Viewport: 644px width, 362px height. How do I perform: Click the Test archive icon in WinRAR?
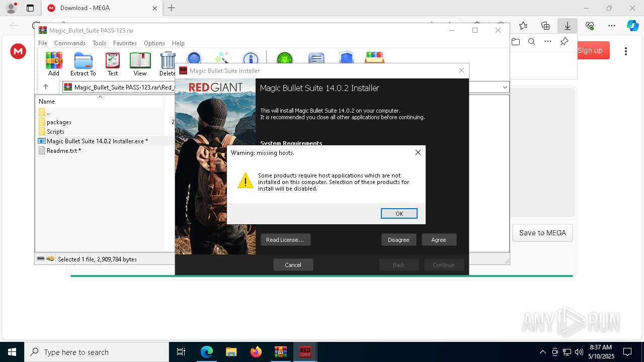click(113, 64)
